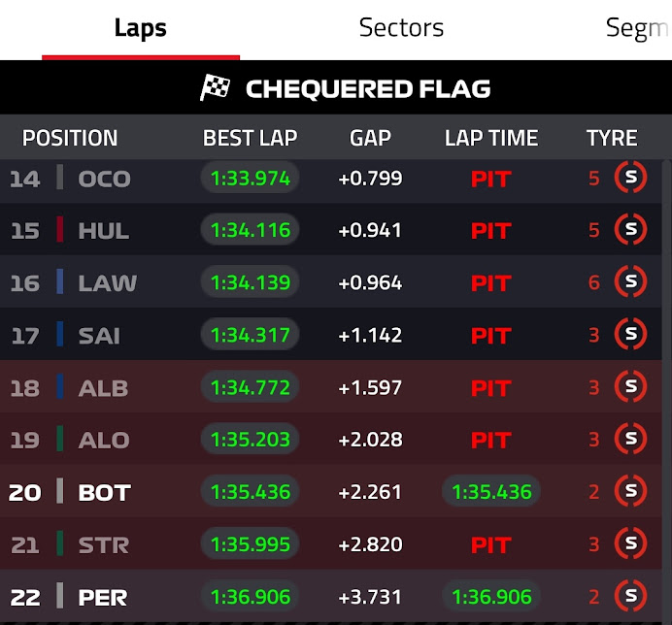This screenshot has width=672, height=625.
Task: Select the partially visible Segments tab
Action: (636, 28)
